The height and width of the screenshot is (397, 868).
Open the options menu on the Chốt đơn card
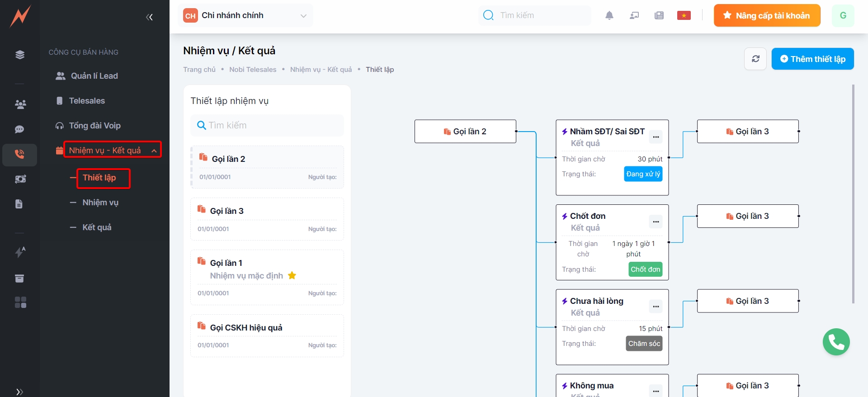[x=656, y=222]
